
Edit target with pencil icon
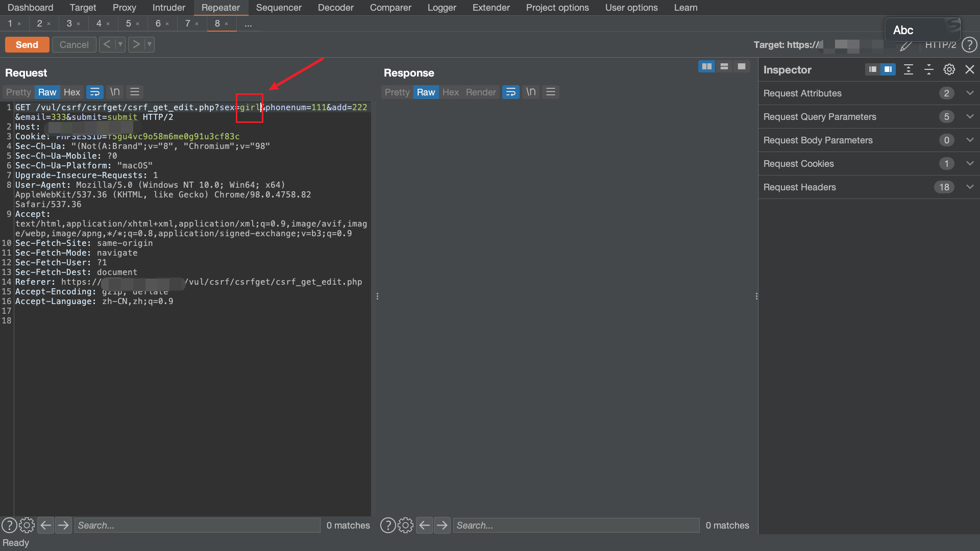click(906, 46)
